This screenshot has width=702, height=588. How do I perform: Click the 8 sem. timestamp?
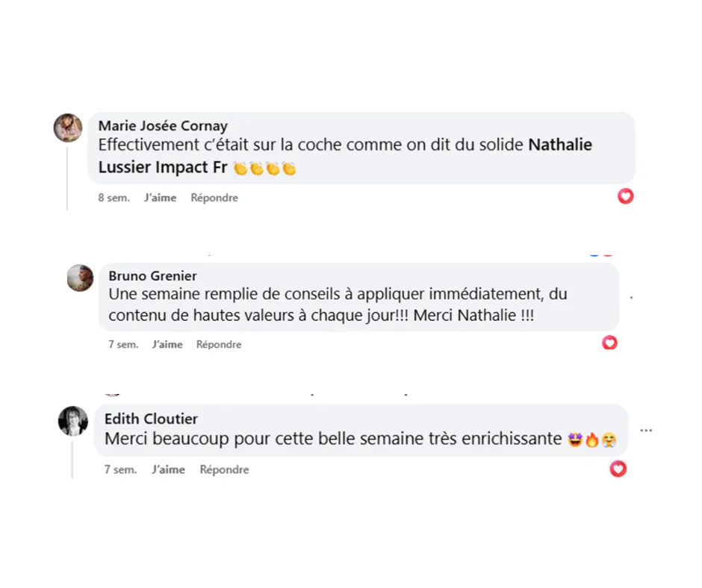(x=114, y=198)
